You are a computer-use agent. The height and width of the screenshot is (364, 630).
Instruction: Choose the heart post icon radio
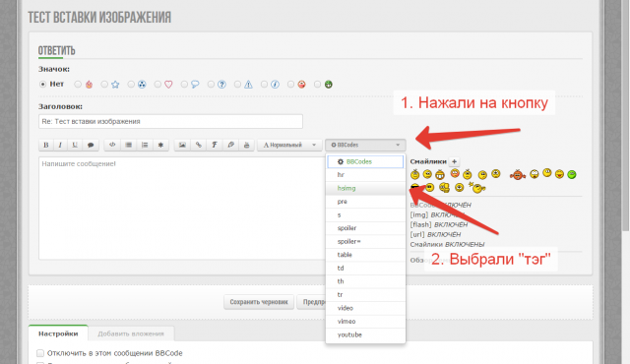[x=157, y=85]
